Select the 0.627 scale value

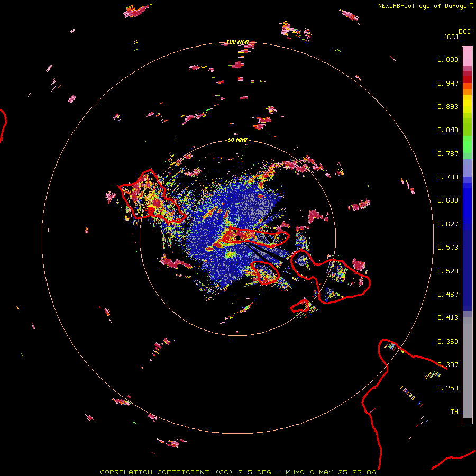[x=448, y=224]
